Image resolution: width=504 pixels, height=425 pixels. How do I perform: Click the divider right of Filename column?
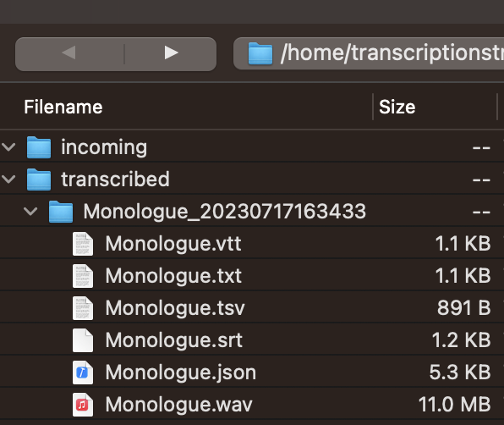coord(373,107)
